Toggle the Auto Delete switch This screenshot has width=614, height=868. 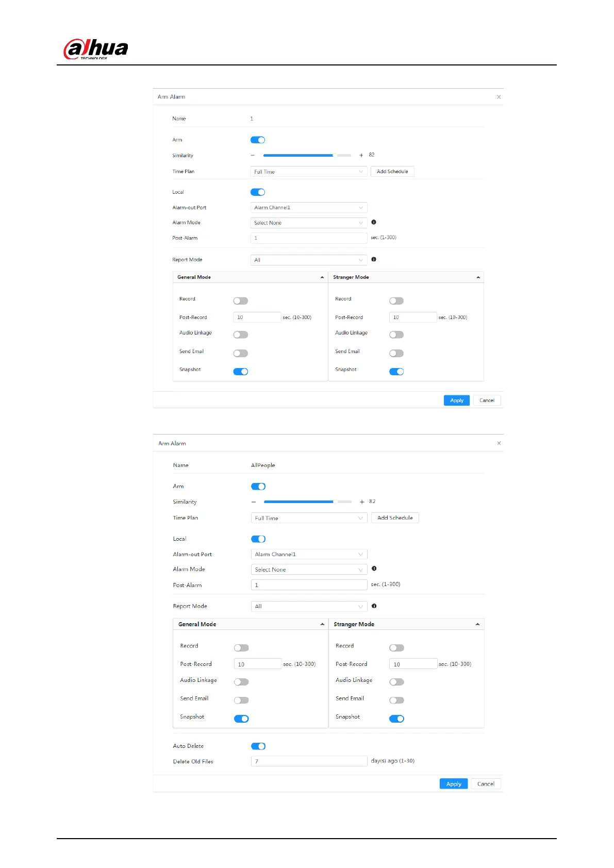click(258, 746)
